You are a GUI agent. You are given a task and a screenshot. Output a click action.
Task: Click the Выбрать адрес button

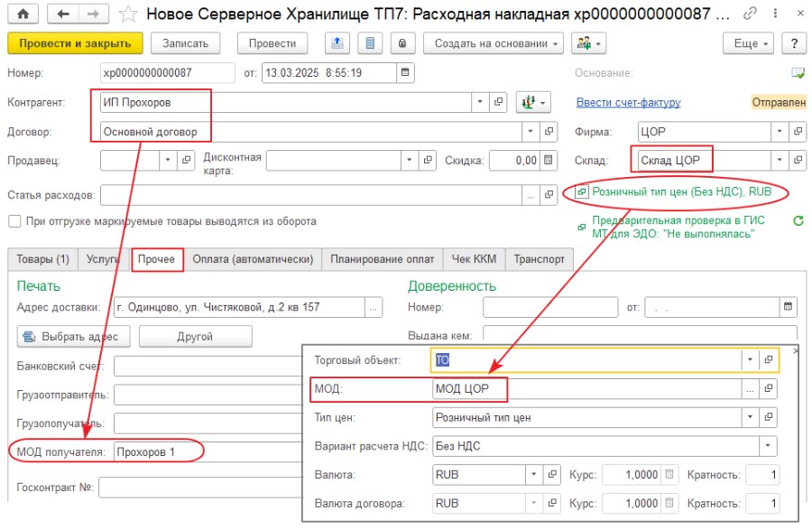click(74, 336)
